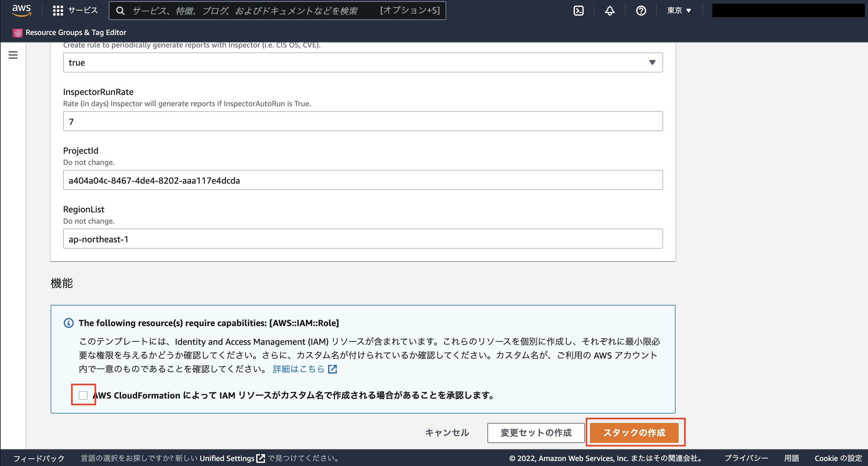Open the 東京 region selector
This screenshot has height=466, width=868.
tap(678, 10)
